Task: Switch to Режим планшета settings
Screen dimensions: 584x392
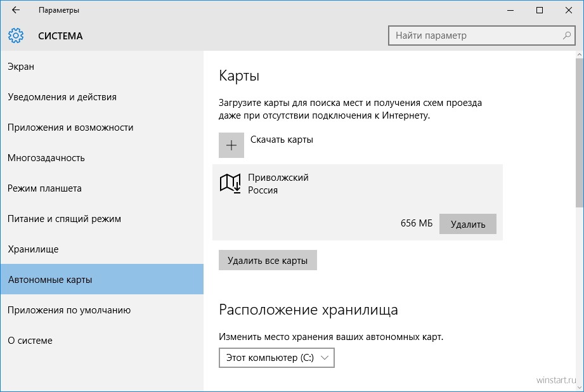Action: pos(44,188)
